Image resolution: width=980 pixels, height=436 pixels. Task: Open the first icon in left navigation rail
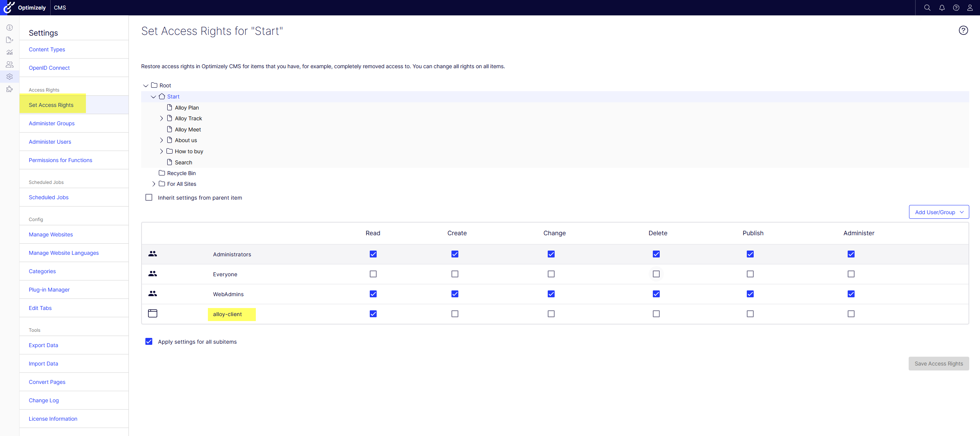pos(10,28)
